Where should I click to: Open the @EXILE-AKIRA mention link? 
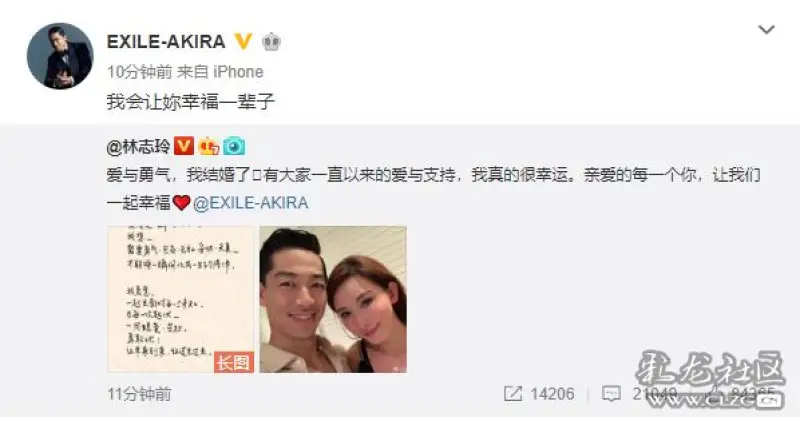point(251,203)
